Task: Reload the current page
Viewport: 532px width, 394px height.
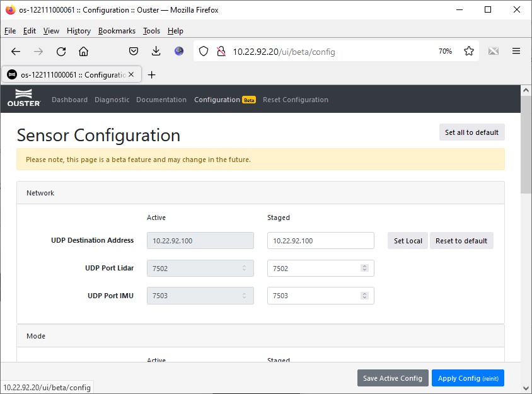Action: 61,52
